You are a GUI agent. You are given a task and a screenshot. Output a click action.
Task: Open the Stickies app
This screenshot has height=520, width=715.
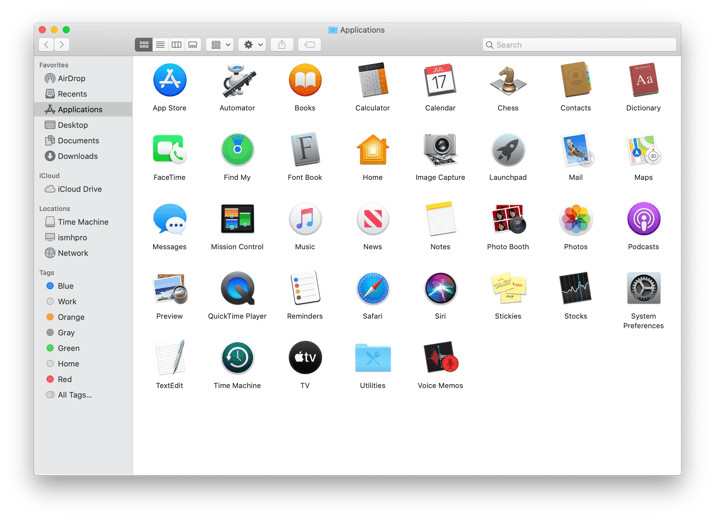pyautogui.click(x=508, y=288)
